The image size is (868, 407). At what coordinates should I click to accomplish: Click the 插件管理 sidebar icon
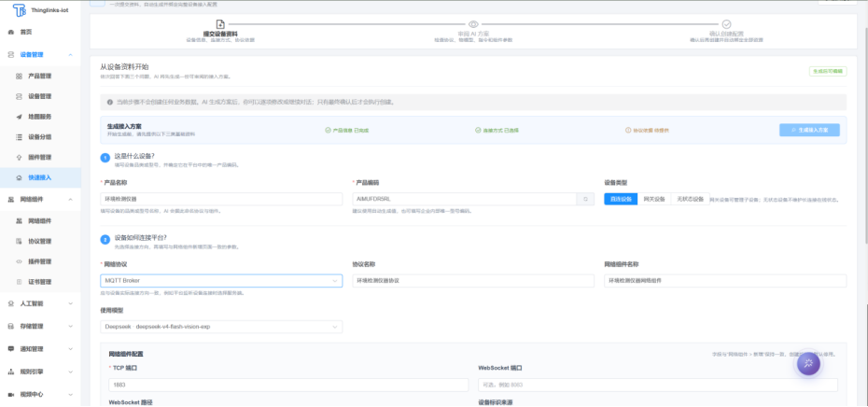click(x=19, y=261)
